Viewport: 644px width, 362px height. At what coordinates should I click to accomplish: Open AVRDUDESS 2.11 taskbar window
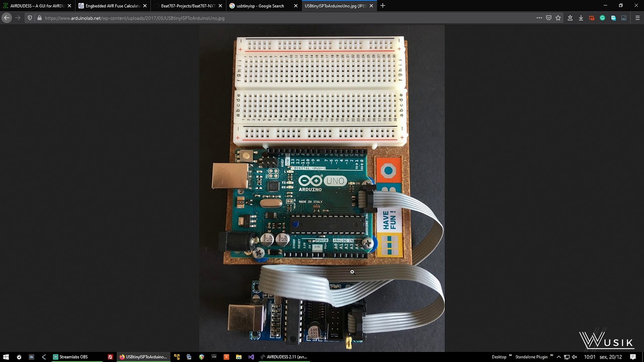coord(284,357)
